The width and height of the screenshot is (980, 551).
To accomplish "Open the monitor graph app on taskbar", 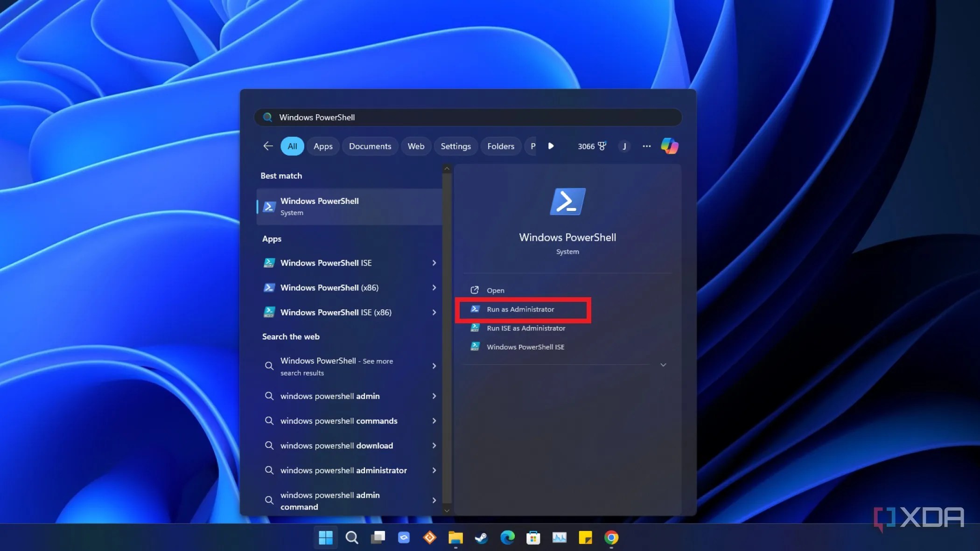I will coord(560,537).
